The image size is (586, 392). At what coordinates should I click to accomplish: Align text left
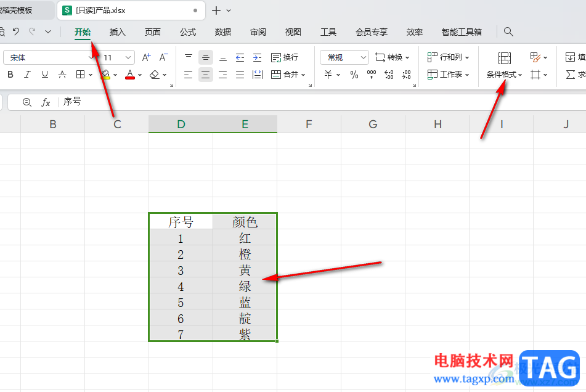pos(189,75)
